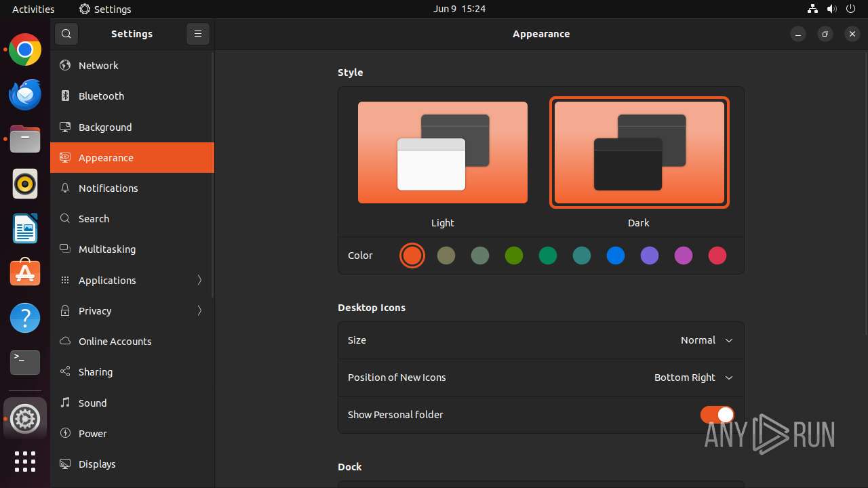Viewport: 868px width, 488px height.
Task: Click the sidebar scrollbar
Action: [x=213, y=175]
